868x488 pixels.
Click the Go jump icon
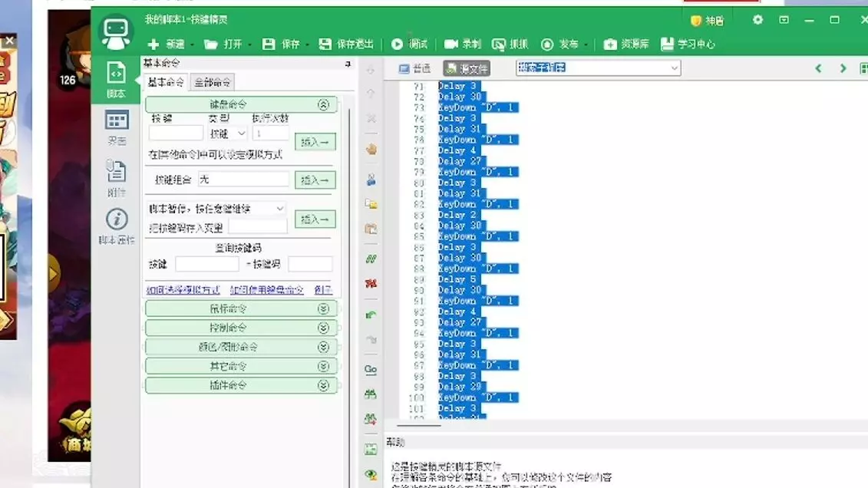tap(371, 369)
